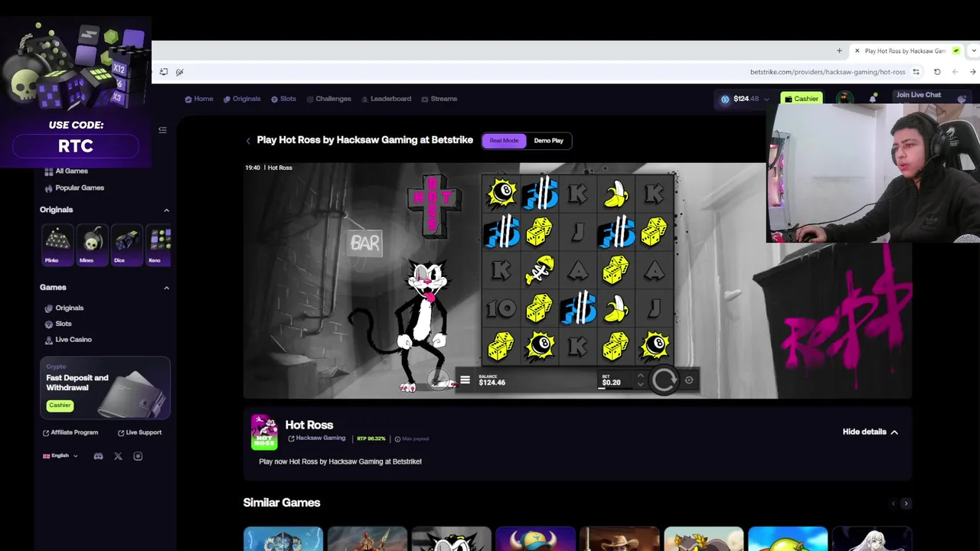Screen dimensions: 980x551
Task: Open Live Support link
Action: click(139, 432)
